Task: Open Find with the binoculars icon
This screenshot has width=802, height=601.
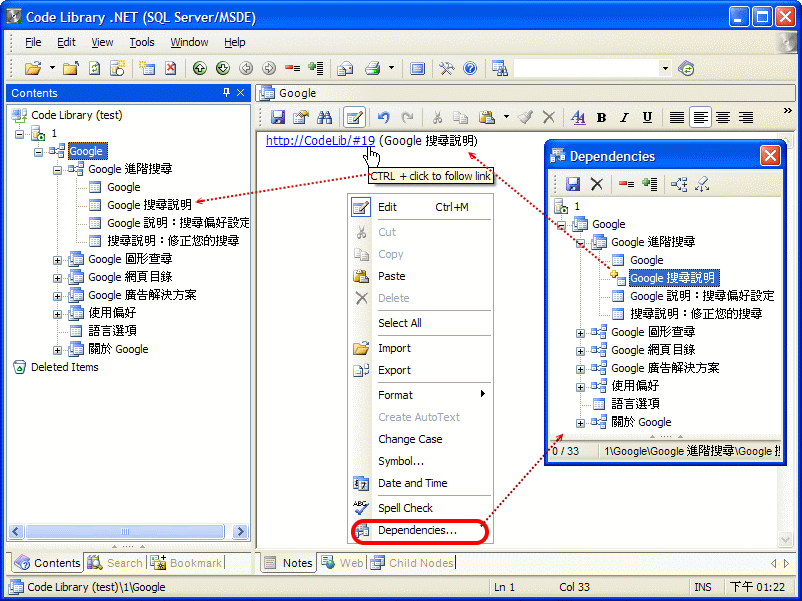Action: [x=324, y=118]
